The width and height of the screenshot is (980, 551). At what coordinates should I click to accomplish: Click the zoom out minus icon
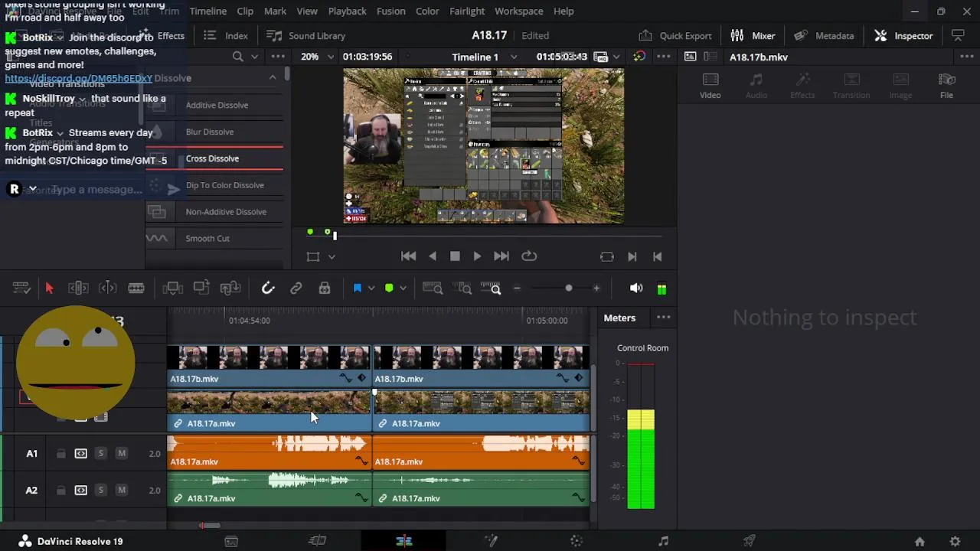click(517, 289)
